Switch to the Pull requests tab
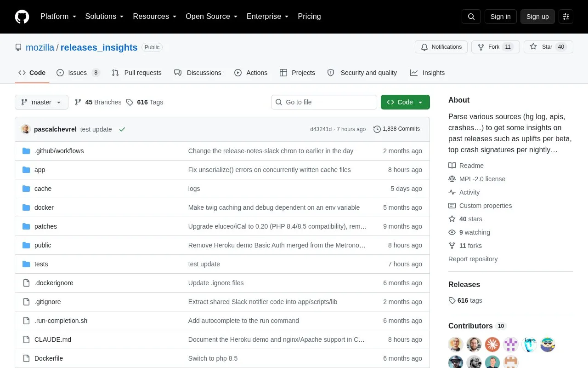The height and width of the screenshot is (368, 588). click(x=136, y=73)
